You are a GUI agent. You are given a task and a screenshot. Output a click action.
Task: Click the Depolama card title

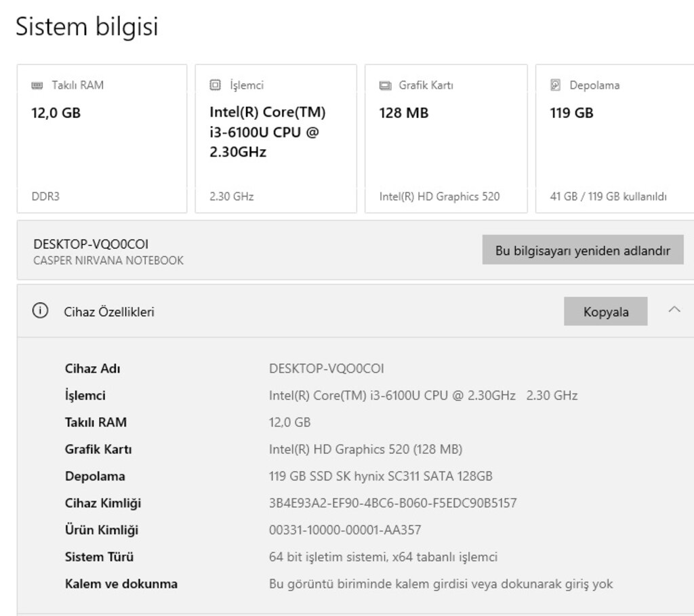point(594,85)
